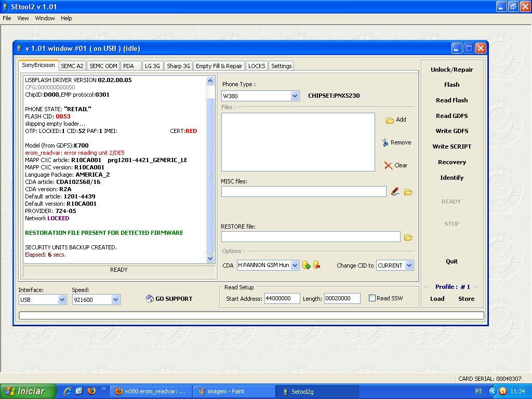Click the Flash button
Screen dimensions: 532x399
click(x=451, y=85)
